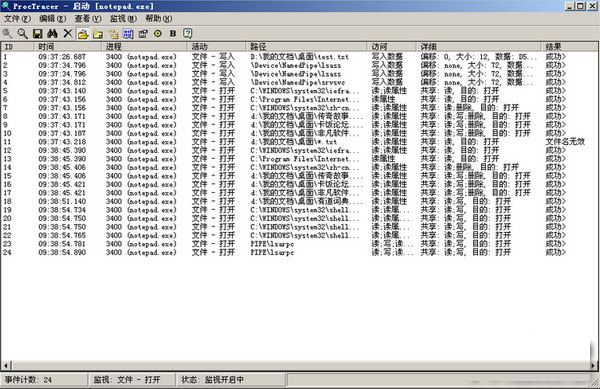
Task: Open the 文件 menu
Action: coord(18,18)
